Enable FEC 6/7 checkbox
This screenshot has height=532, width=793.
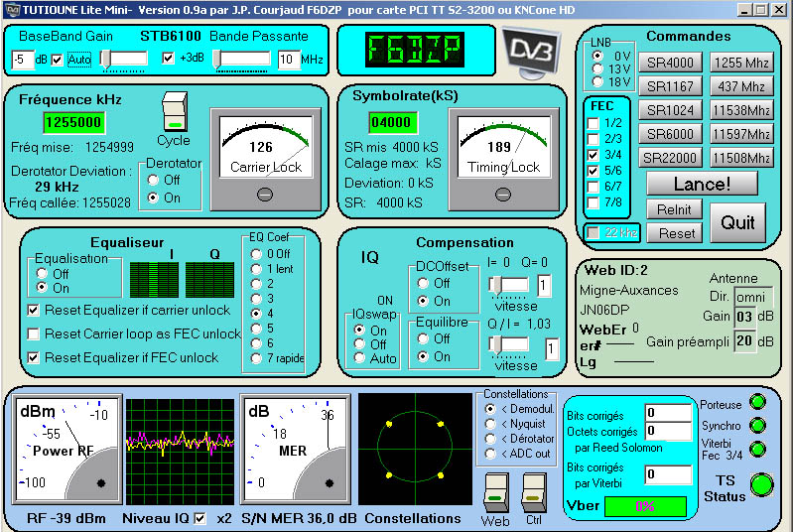point(593,187)
